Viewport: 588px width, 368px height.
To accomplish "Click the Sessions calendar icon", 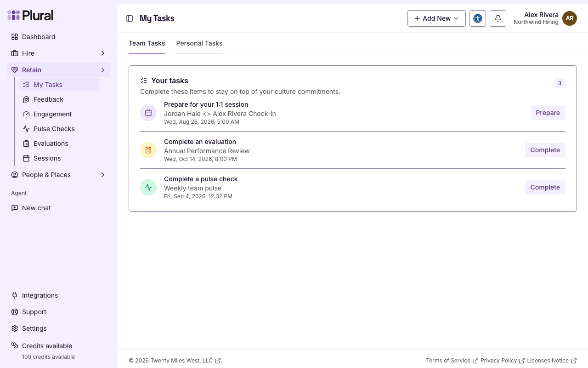I will [x=26, y=158].
